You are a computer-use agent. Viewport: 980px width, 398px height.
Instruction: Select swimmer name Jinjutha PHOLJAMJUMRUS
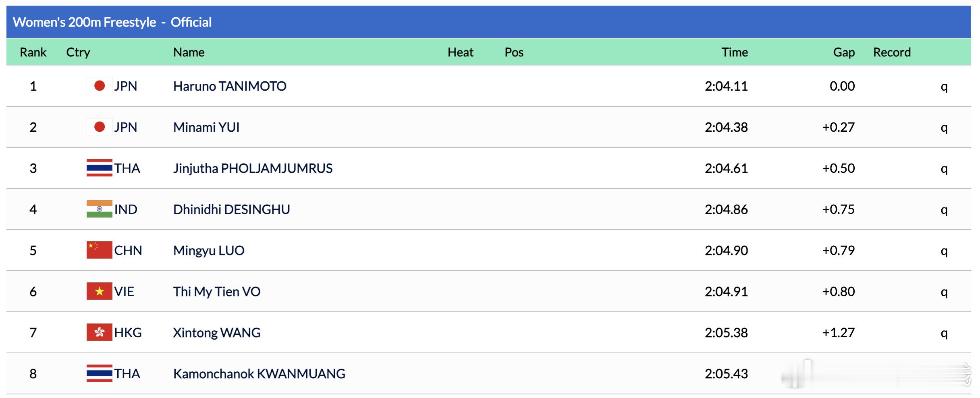(253, 168)
